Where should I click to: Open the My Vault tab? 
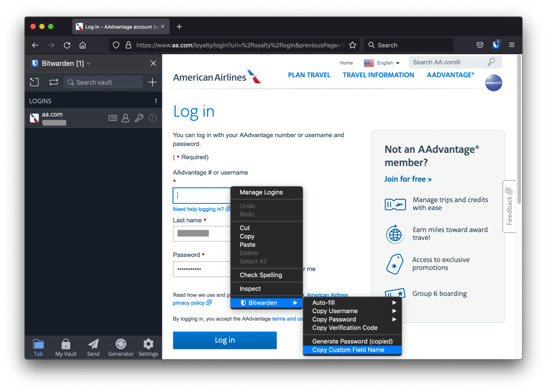pyautogui.click(x=66, y=348)
